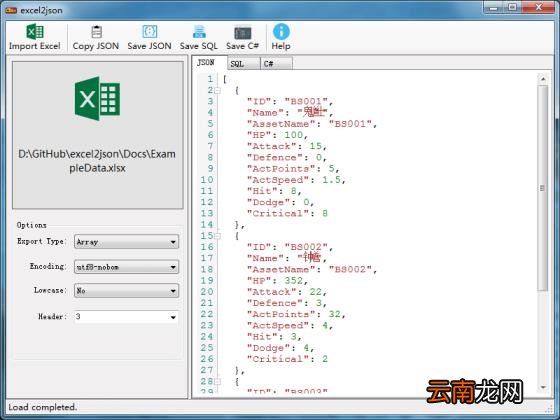
Task: Collapse the code fold at line 28
Action: pos(217,382)
